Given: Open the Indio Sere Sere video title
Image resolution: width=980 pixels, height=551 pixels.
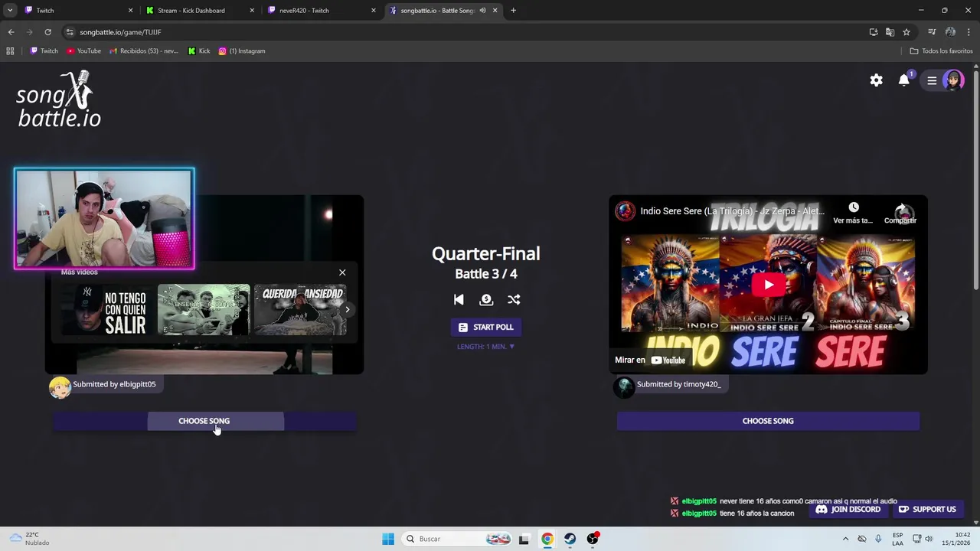Looking at the screenshot, I should [x=732, y=211].
